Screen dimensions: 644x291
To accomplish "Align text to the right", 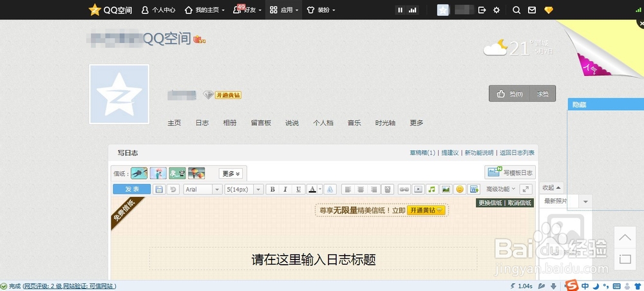I will (374, 189).
